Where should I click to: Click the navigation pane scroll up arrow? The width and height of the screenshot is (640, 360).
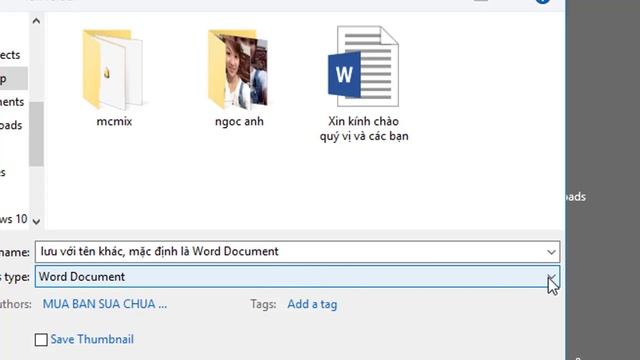click(36, 21)
